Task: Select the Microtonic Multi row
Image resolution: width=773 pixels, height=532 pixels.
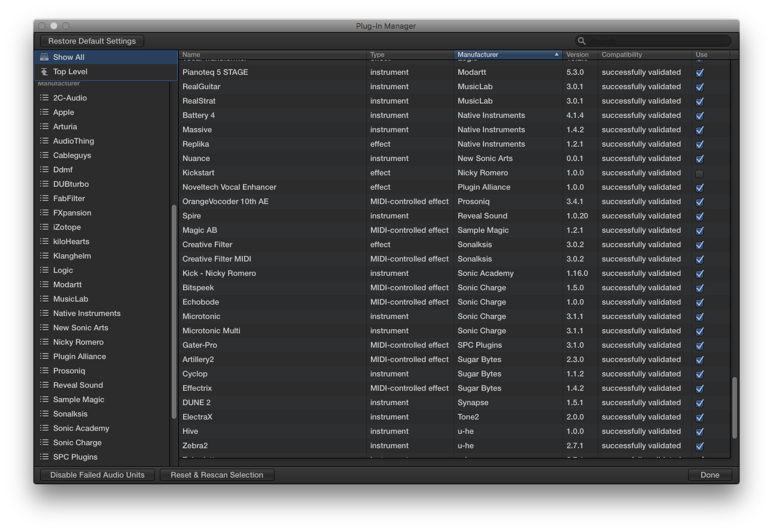Action: pos(454,331)
